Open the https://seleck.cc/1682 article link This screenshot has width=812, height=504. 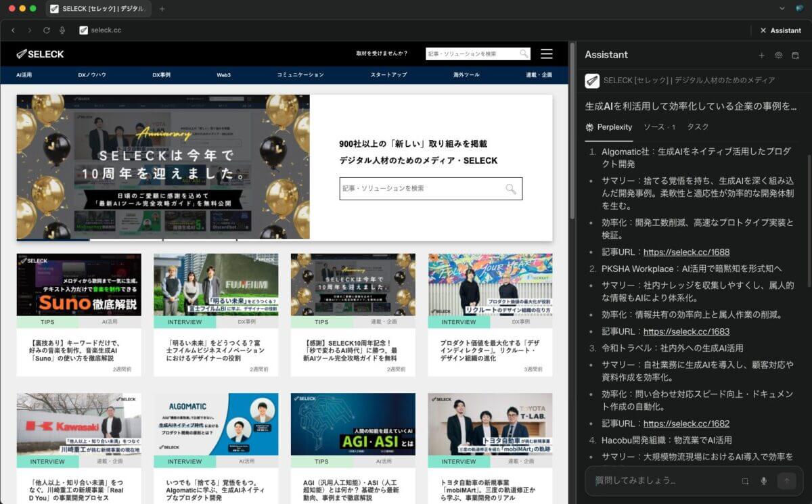point(686,423)
